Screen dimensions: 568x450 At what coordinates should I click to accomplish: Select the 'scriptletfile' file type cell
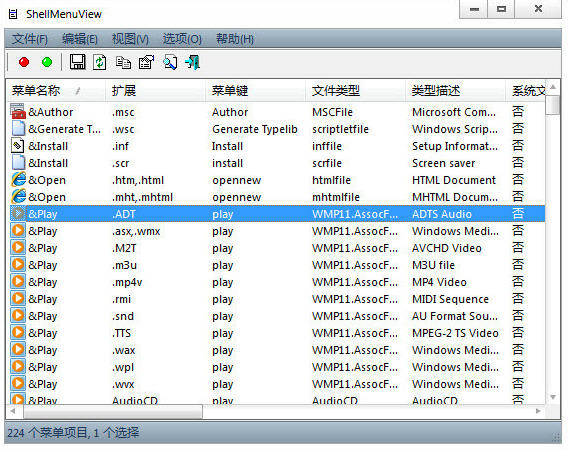(340, 129)
